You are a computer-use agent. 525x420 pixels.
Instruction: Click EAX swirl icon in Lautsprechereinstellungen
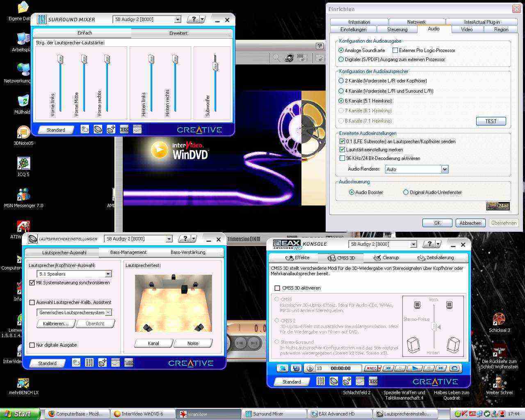76,363
